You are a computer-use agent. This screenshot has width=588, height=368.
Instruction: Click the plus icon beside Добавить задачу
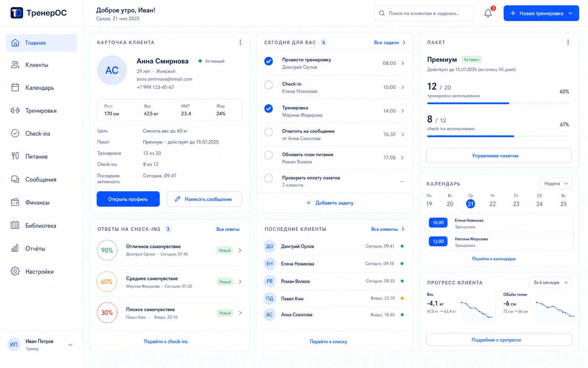308,203
